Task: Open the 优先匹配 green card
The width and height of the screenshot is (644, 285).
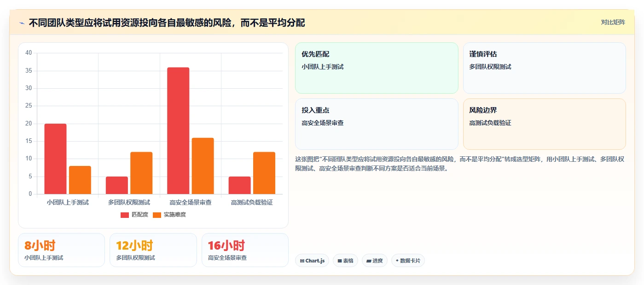Action: tap(377, 68)
